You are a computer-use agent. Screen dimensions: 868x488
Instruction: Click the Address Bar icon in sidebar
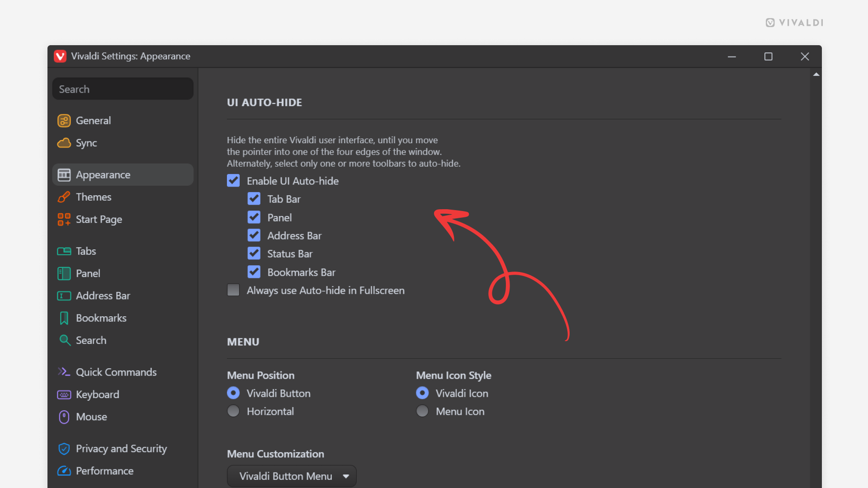point(64,296)
